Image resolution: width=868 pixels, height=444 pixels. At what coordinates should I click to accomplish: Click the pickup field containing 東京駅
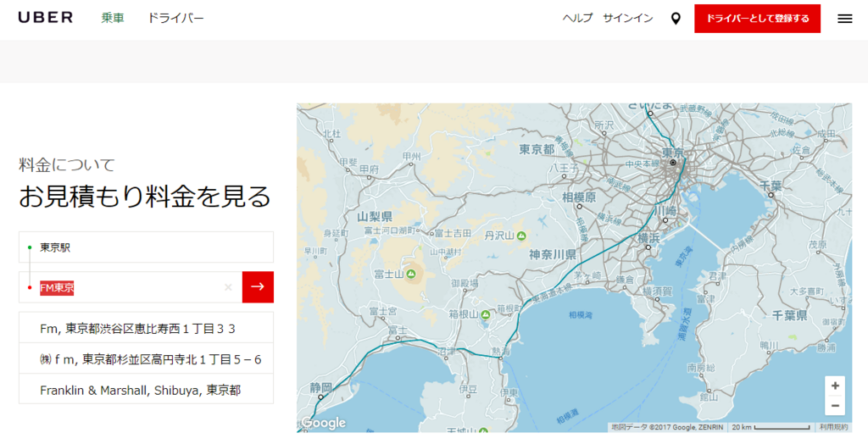pos(146,247)
